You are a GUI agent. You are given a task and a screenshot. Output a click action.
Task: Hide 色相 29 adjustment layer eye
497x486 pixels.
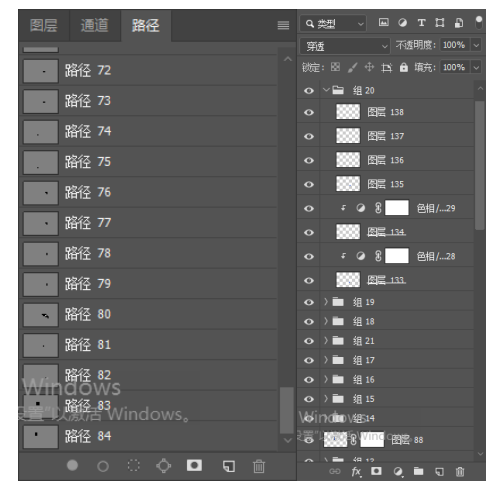309,208
